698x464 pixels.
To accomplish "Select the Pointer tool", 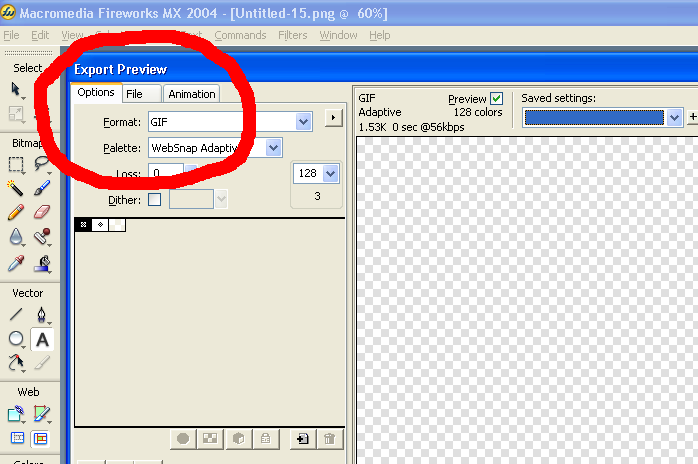I will tap(16, 90).
